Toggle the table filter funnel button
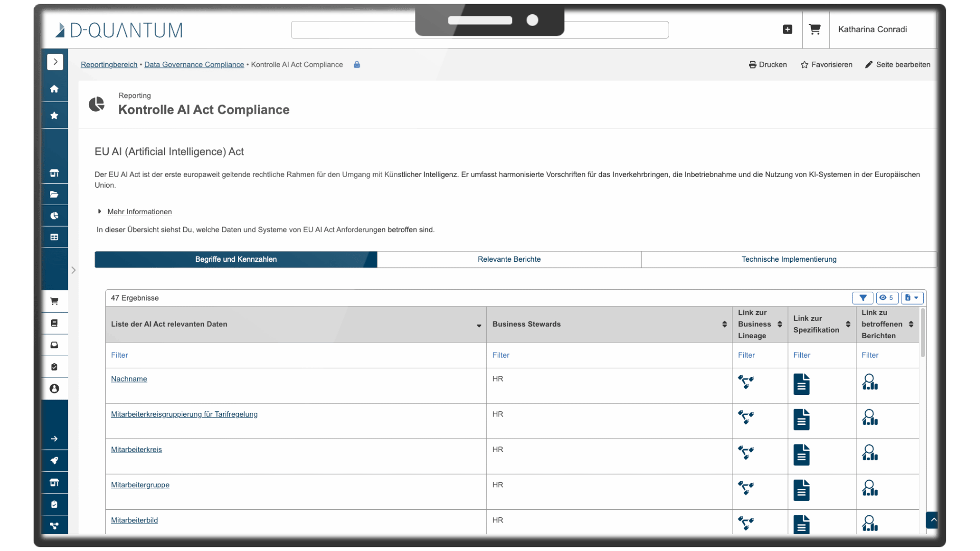Image resolution: width=980 pixels, height=551 pixels. (x=863, y=298)
